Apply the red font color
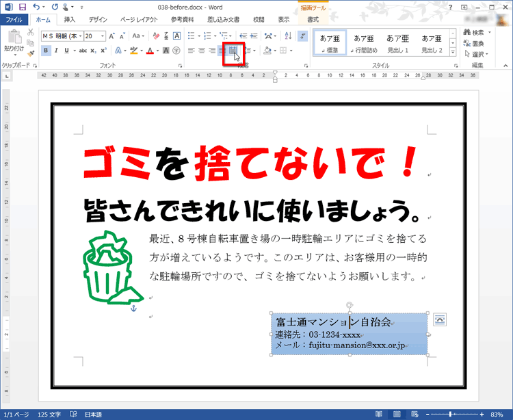The height and width of the screenshot is (420, 513). [150, 51]
